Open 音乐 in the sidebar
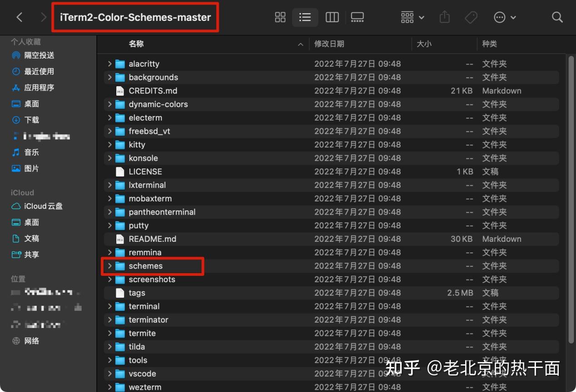This screenshot has width=576, height=392. tap(25, 152)
